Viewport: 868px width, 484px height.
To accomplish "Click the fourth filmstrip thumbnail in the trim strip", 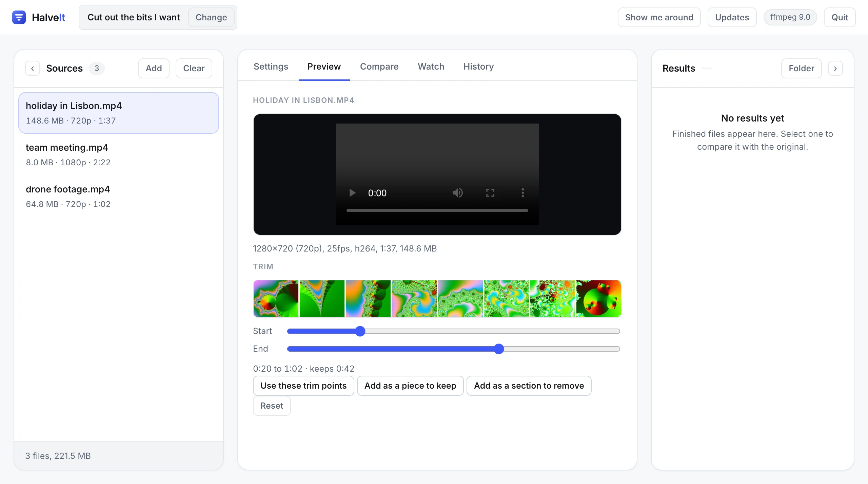I will click(414, 299).
